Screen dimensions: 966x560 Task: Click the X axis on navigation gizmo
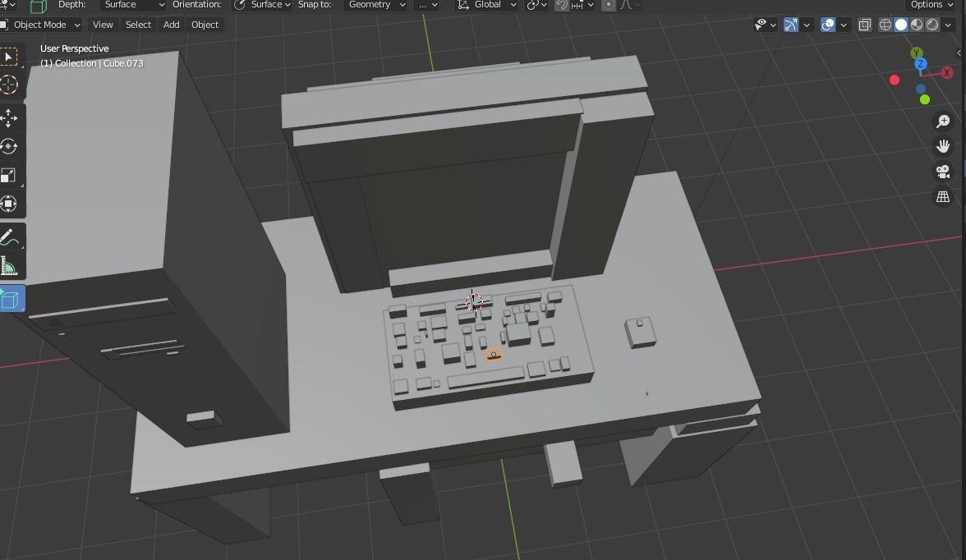947,73
